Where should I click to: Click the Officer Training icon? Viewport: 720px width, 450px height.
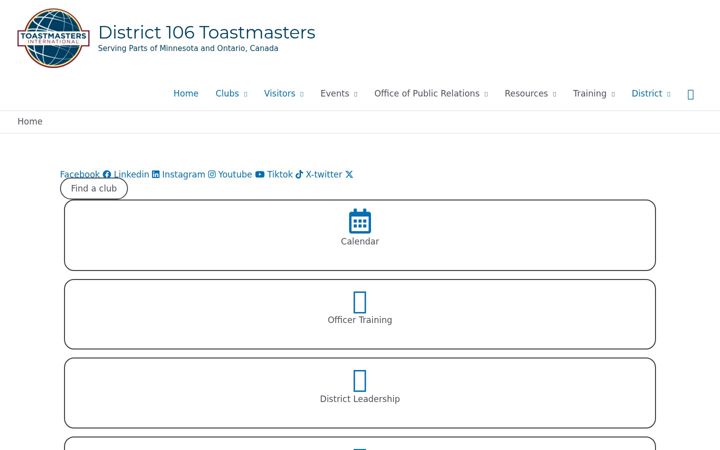click(360, 302)
